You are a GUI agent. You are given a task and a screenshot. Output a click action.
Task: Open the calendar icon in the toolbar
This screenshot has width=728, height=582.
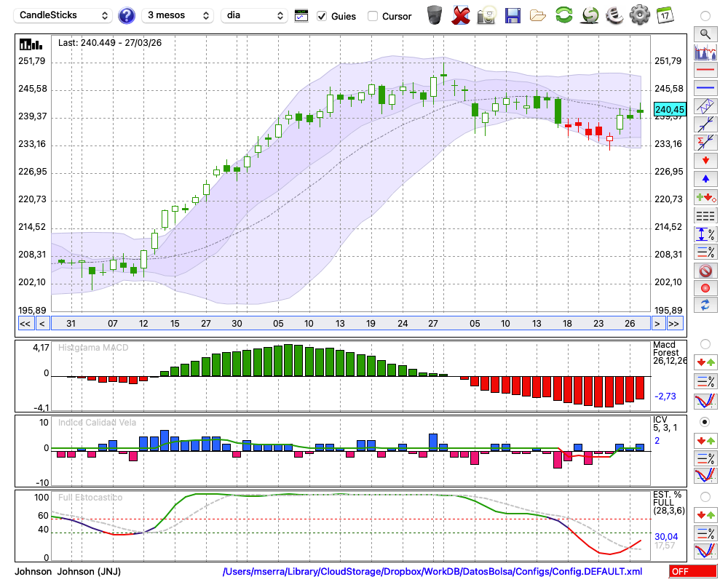pos(664,15)
